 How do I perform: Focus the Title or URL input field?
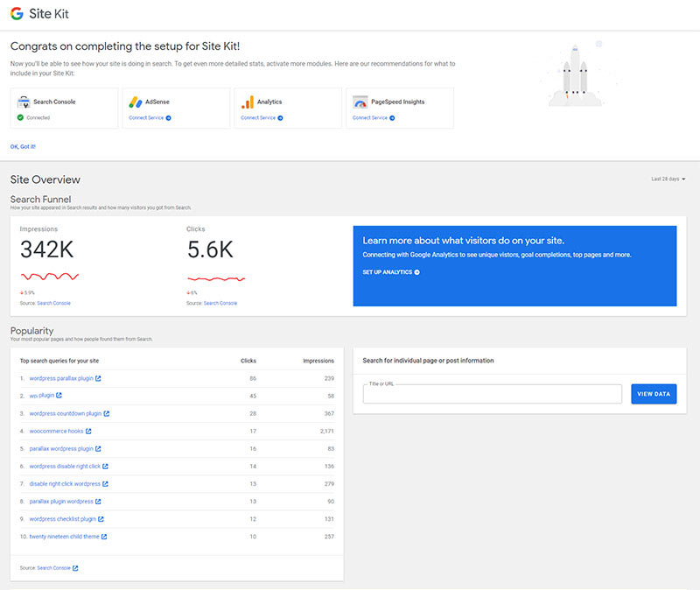click(x=493, y=394)
